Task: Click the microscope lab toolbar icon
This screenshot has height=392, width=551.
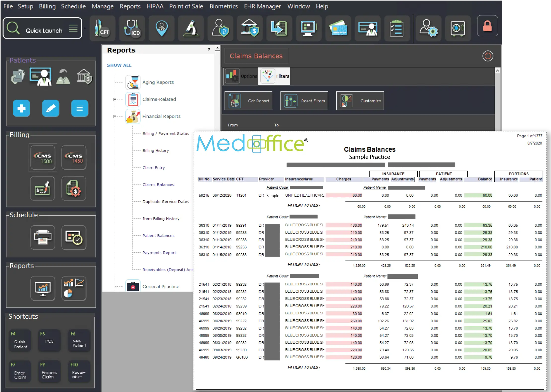Action: point(191,28)
